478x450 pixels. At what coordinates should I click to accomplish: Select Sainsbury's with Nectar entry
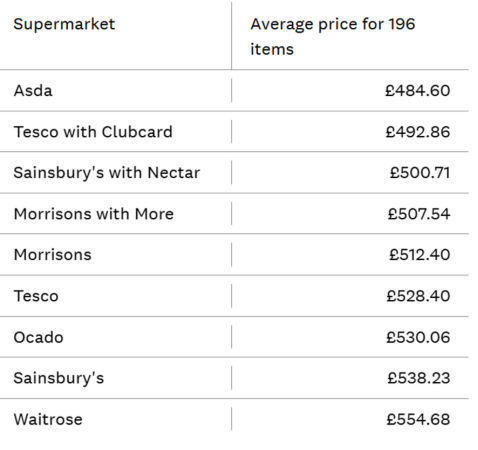pos(107,173)
